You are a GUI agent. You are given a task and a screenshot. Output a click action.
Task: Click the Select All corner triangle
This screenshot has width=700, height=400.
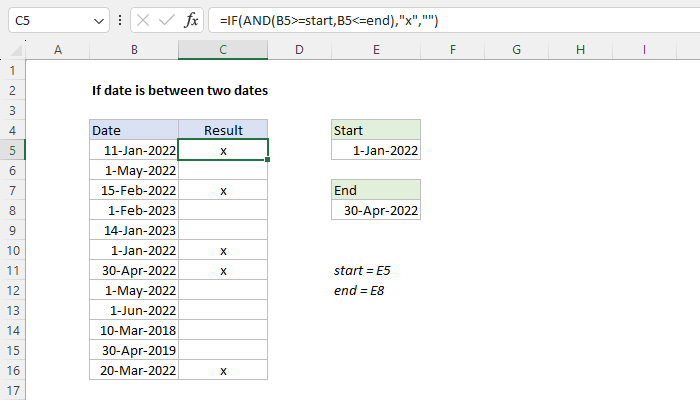pos(12,49)
